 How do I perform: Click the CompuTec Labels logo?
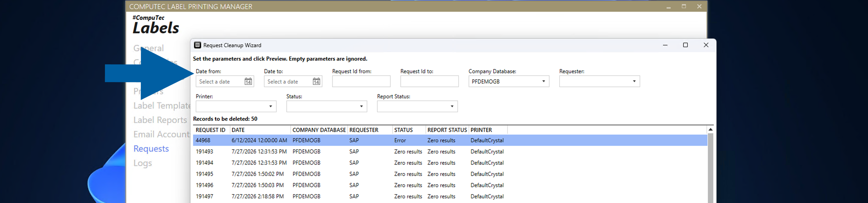156,25
